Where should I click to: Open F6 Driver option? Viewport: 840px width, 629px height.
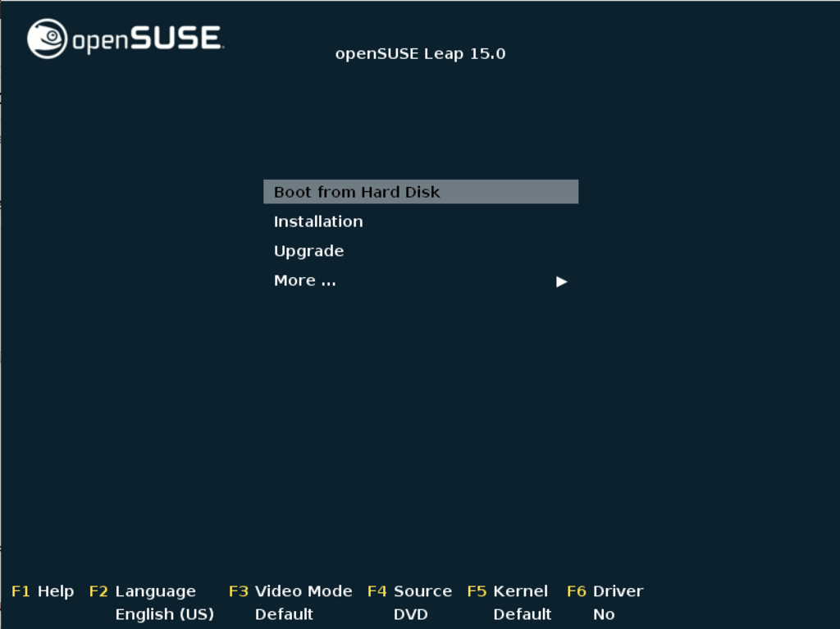(x=605, y=591)
